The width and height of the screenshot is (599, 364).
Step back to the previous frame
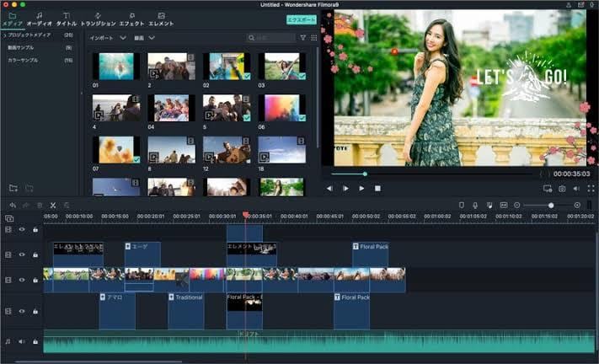tap(329, 188)
